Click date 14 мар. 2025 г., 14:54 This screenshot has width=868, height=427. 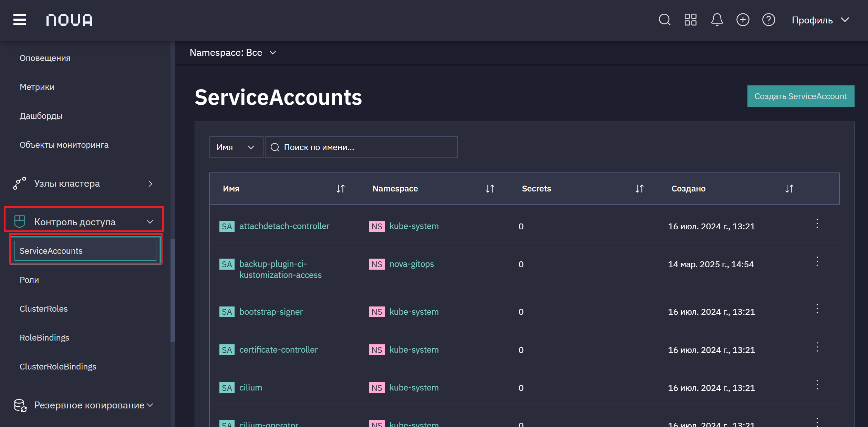711,264
